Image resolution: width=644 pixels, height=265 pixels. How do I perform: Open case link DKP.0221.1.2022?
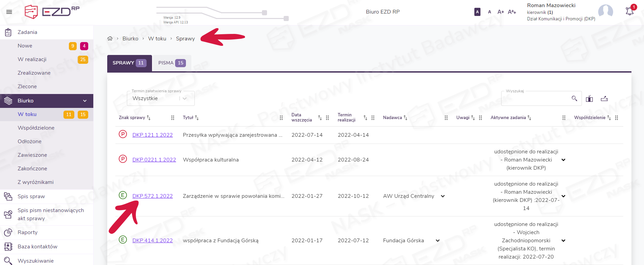[154, 160]
